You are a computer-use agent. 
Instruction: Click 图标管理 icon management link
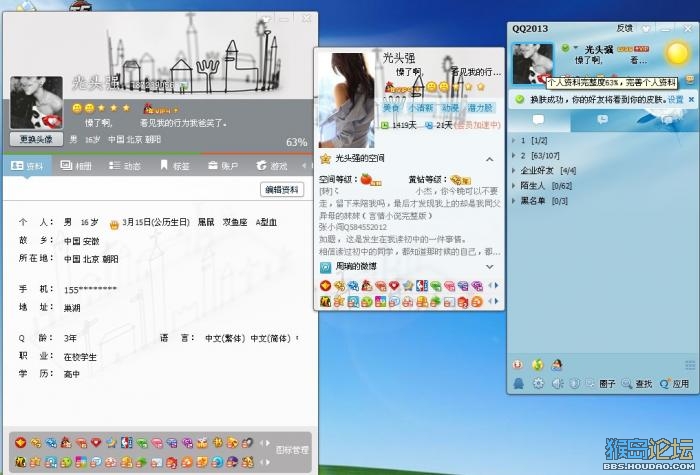(292, 450)
